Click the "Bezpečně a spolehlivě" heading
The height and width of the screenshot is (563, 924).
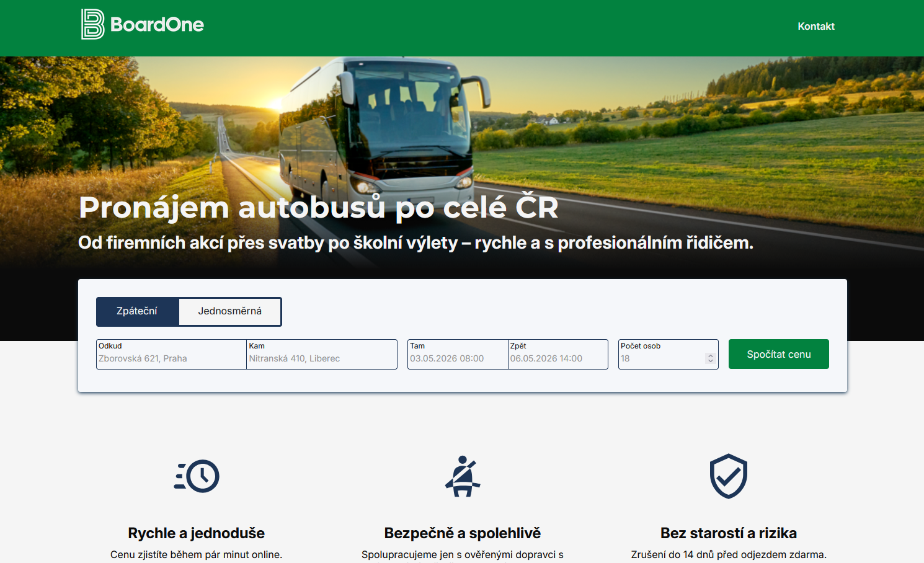pos(463,533)
